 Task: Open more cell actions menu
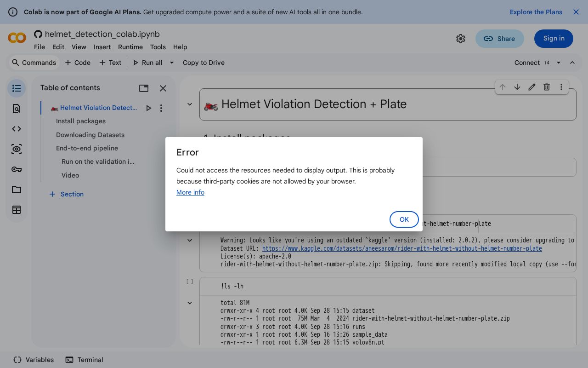(x=561, y=87)
